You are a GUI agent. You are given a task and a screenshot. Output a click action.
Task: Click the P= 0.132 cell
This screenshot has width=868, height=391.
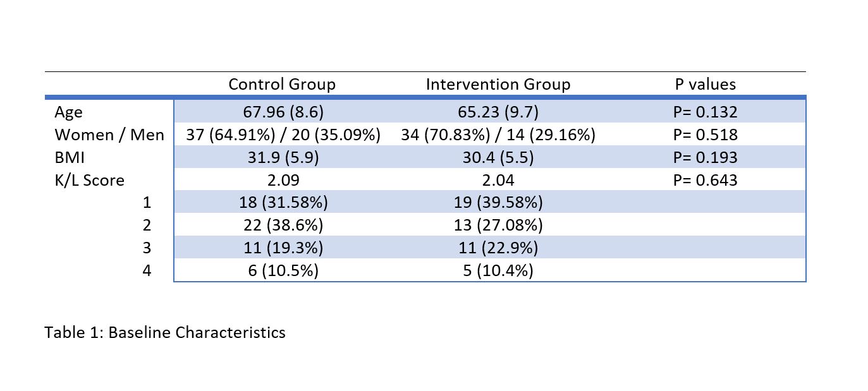click(706, 112)
